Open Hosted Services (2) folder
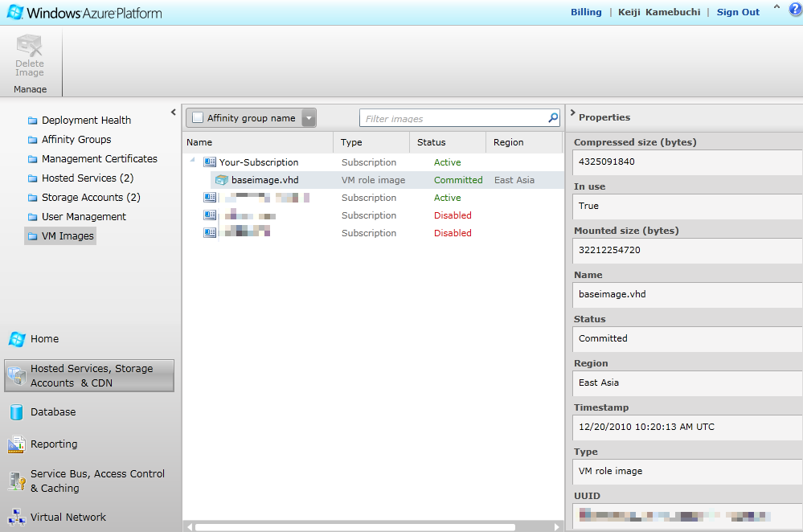The width and height of the screenshot is (803, 532). (x=87, y=178)
